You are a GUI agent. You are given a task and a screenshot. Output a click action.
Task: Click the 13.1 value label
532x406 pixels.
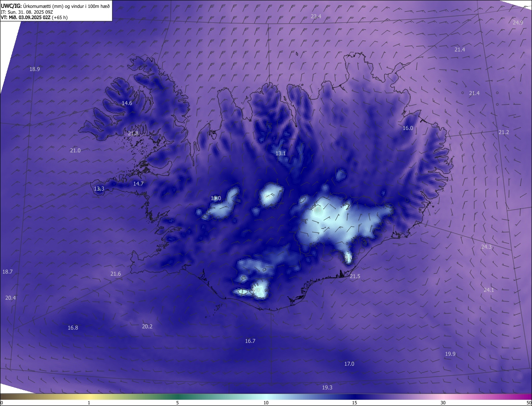tap(281, 153)
